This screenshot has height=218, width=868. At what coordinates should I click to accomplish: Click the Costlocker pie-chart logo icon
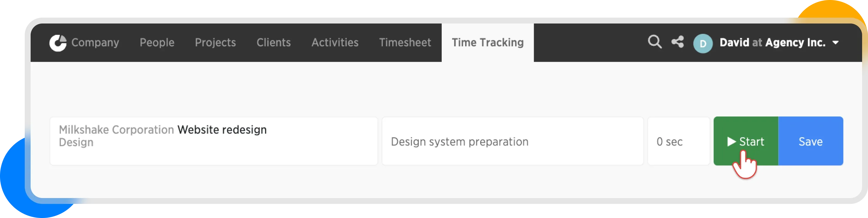point(58,43)
